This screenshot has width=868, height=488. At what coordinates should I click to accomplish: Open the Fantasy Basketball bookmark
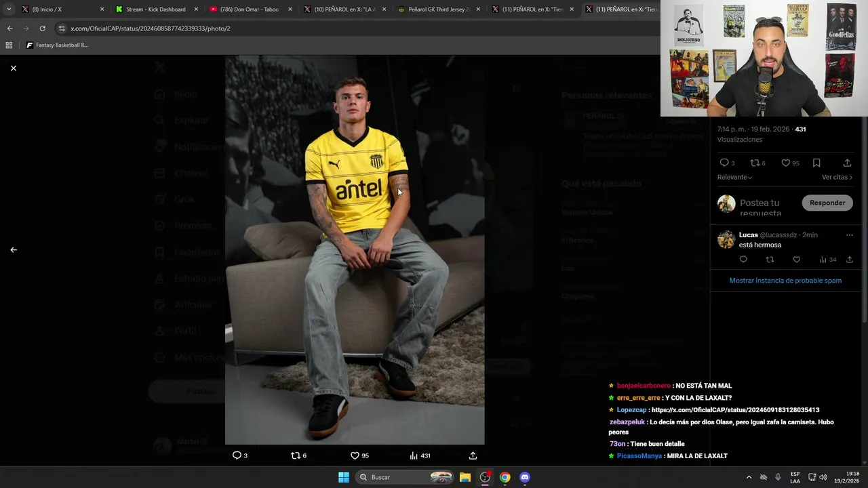click(57, 45)
